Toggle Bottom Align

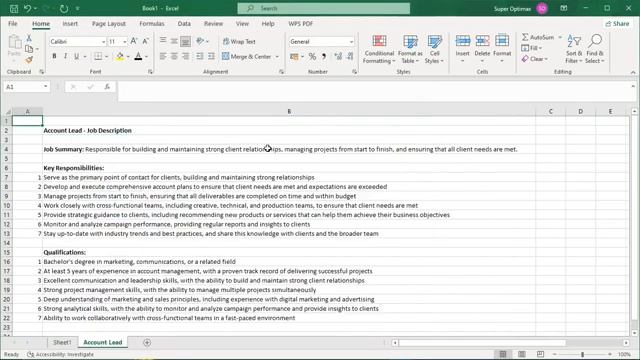[x=185, y=41]
